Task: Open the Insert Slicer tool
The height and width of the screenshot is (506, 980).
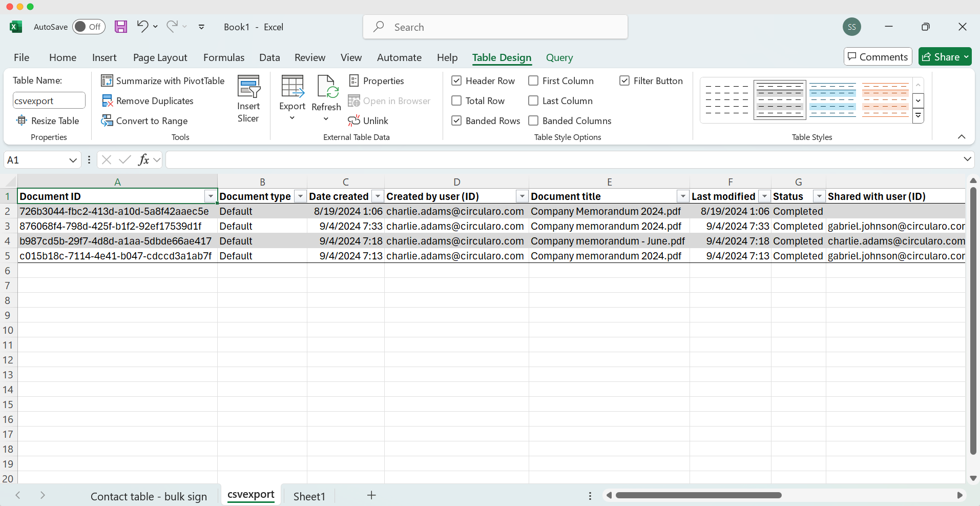Action: (248, 98)
